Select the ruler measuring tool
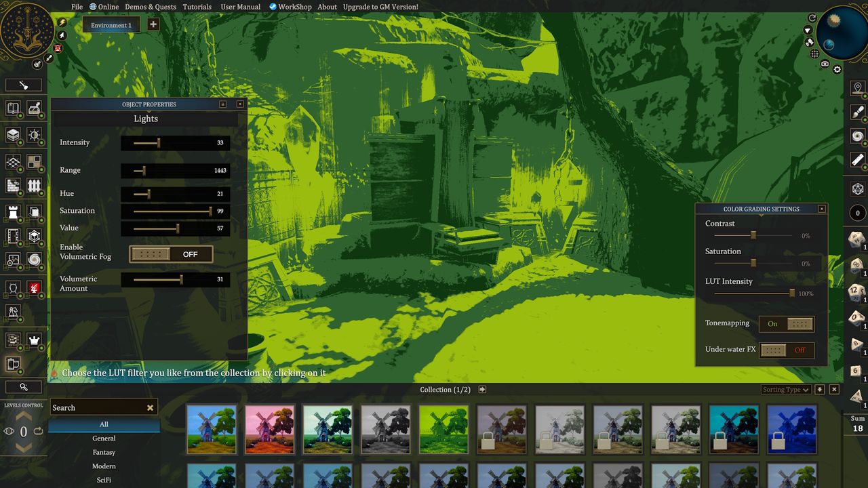 (858, 160)
